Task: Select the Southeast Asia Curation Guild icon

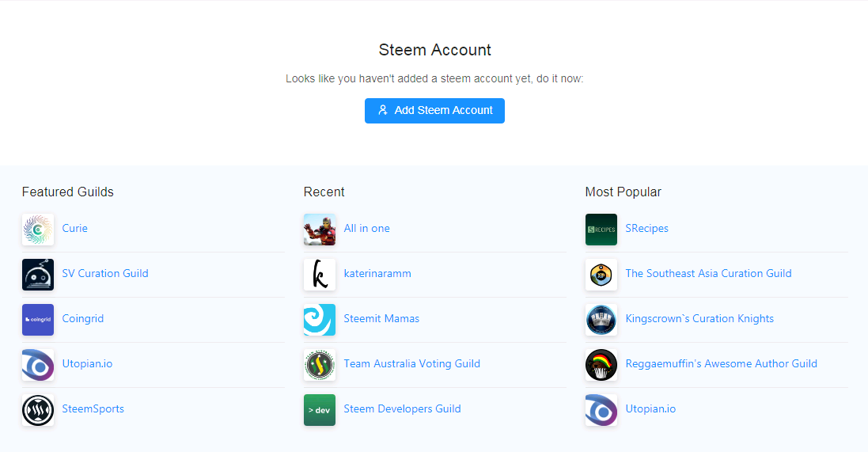Action: (x=601, y=275)
